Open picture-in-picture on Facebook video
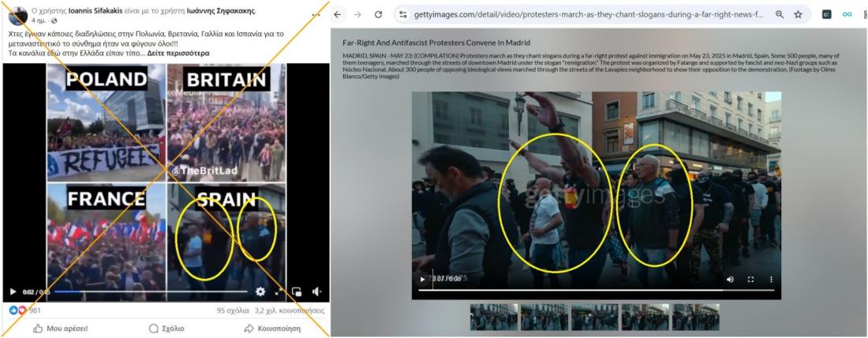868x338 pixels. coord(297,291)
